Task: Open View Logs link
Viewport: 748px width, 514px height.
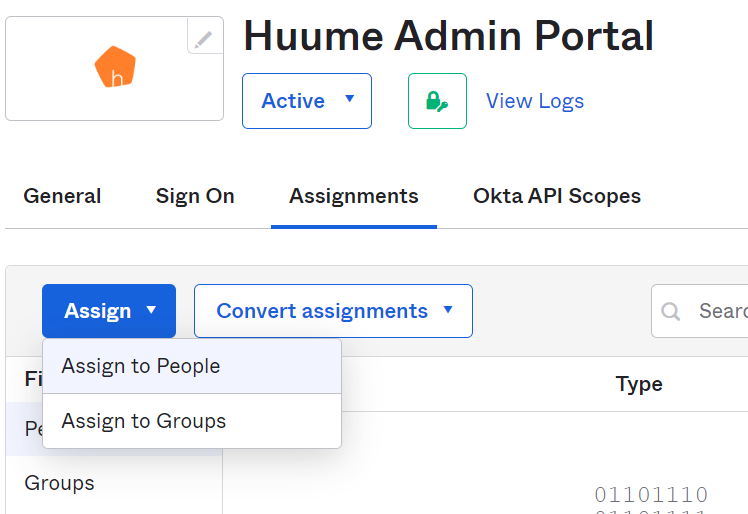Action: pos(535,101)
